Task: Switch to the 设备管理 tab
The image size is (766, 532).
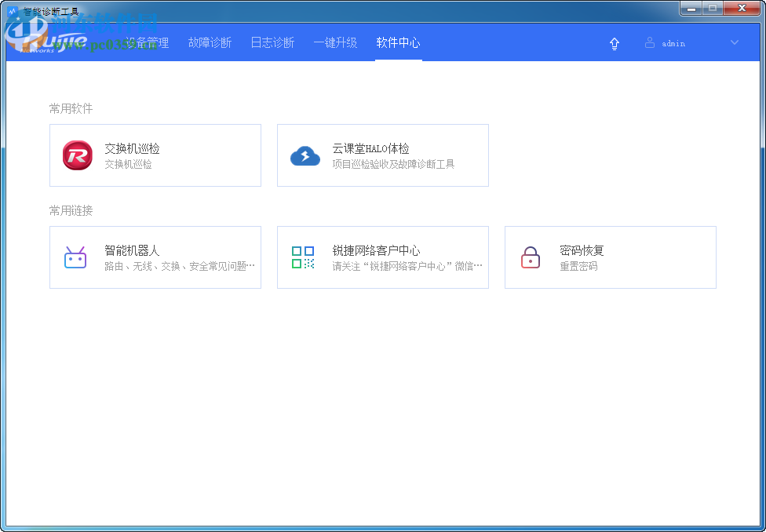Action: point(146,43)
